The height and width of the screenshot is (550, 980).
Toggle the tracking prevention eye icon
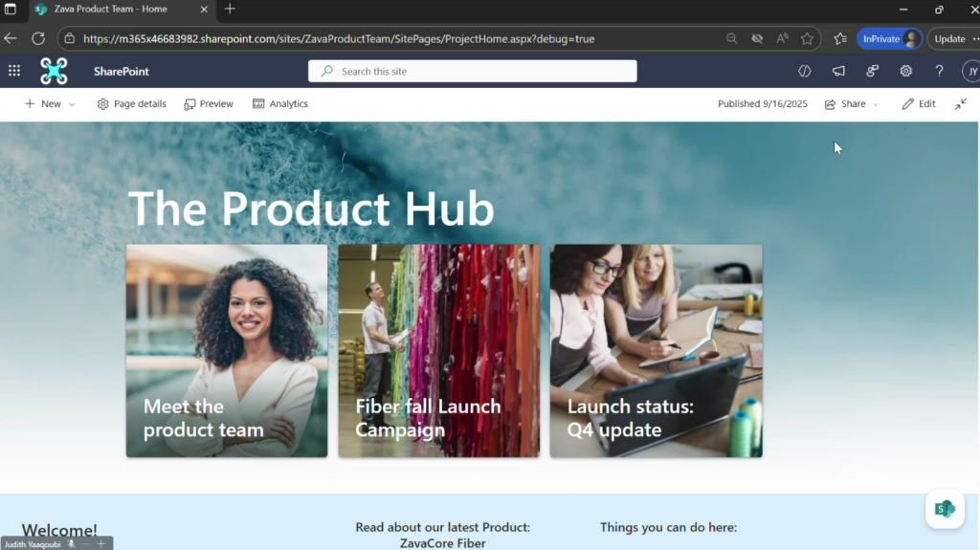tap(757, 39)
